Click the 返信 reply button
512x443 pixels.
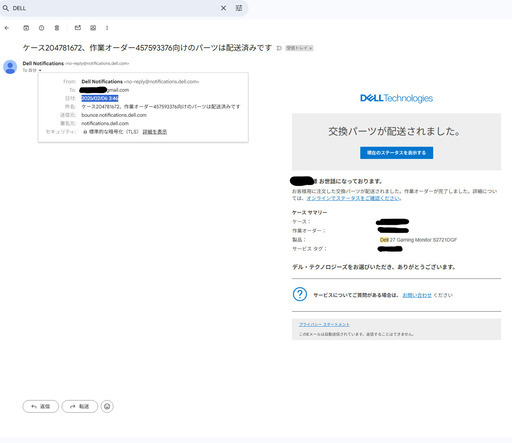coord(41,406)
